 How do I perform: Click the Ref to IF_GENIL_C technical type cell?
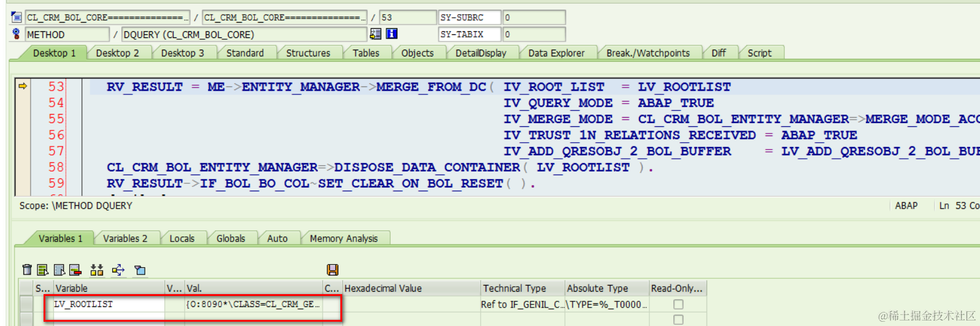[x=522, y=304]
